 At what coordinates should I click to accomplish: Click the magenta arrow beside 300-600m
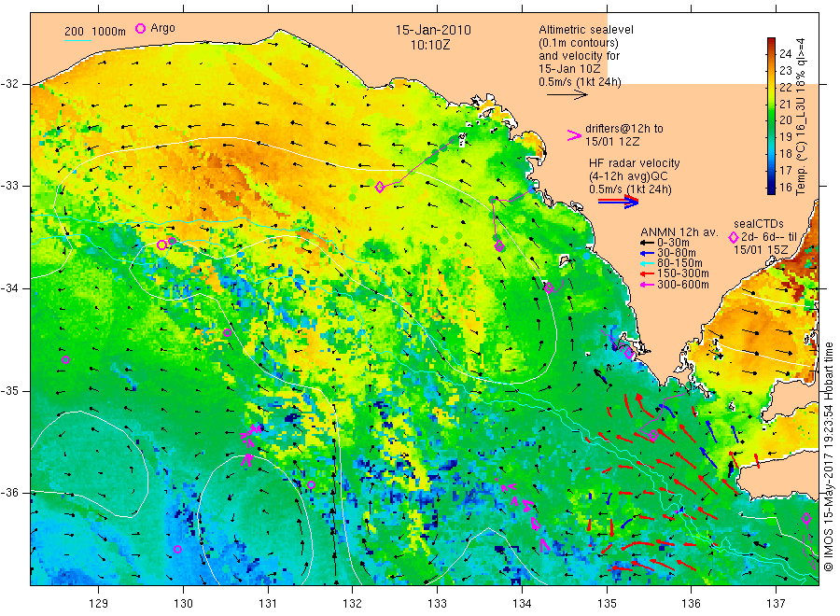[648, 285]
